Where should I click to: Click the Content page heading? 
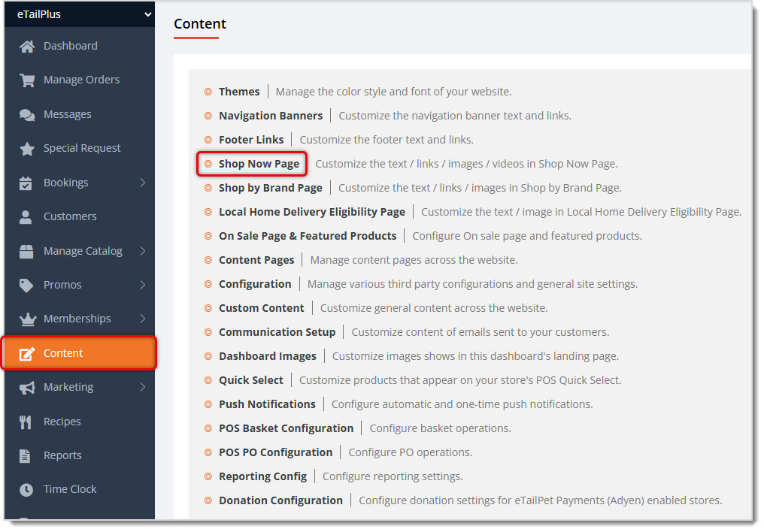tap(200, 24)
